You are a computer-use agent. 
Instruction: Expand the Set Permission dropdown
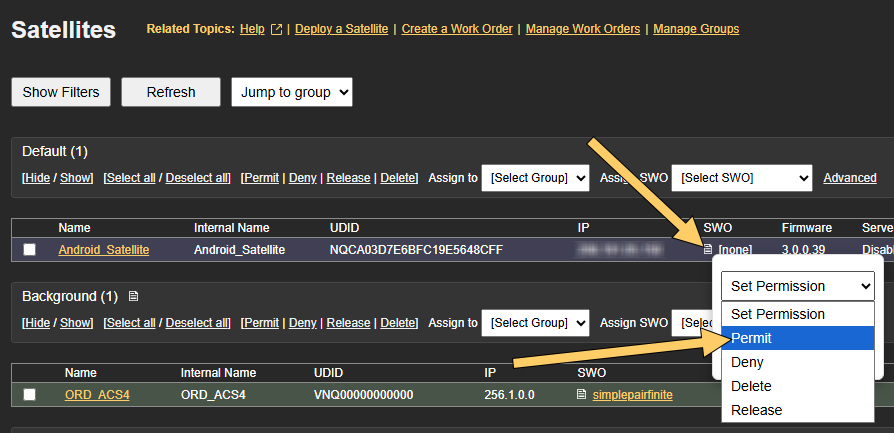click(x=797, y=286)
